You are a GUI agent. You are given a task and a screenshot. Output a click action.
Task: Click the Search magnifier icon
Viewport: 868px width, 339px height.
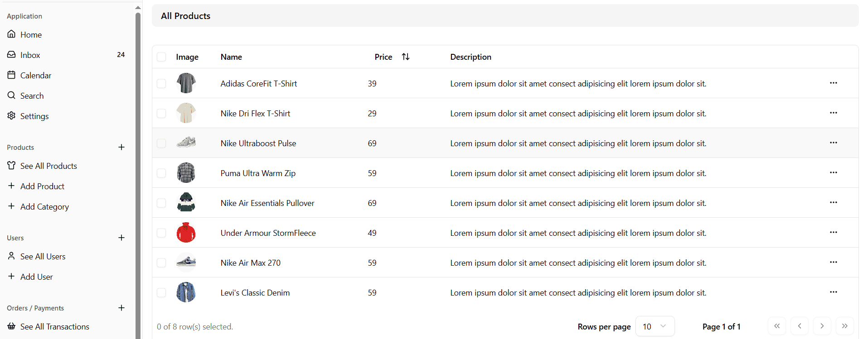(x=11, y=95)
